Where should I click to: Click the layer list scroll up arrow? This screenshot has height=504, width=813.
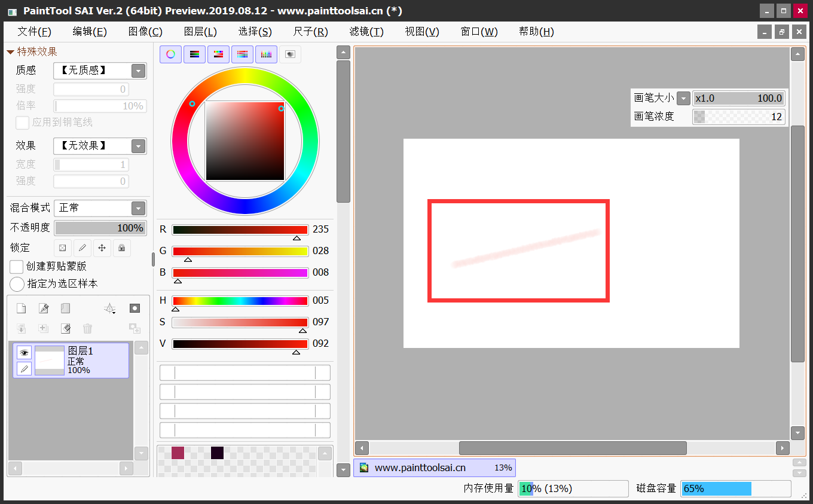(141, 348)
